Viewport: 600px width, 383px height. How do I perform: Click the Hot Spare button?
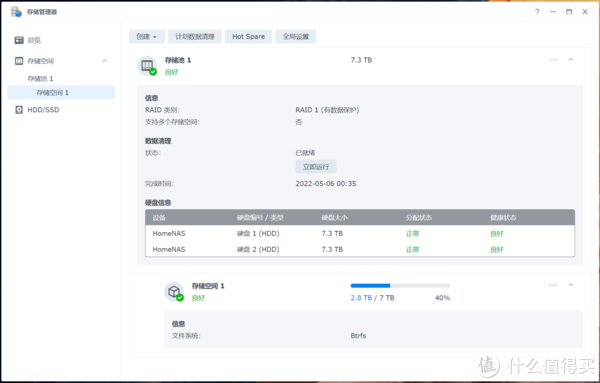coord(248,37)
